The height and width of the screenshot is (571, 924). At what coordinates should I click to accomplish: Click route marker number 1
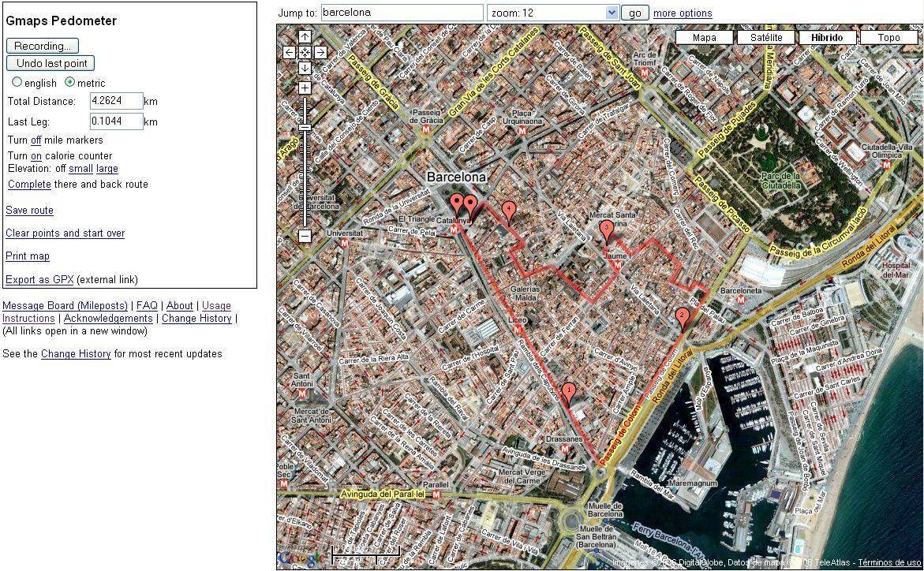(x=568, y=393)
